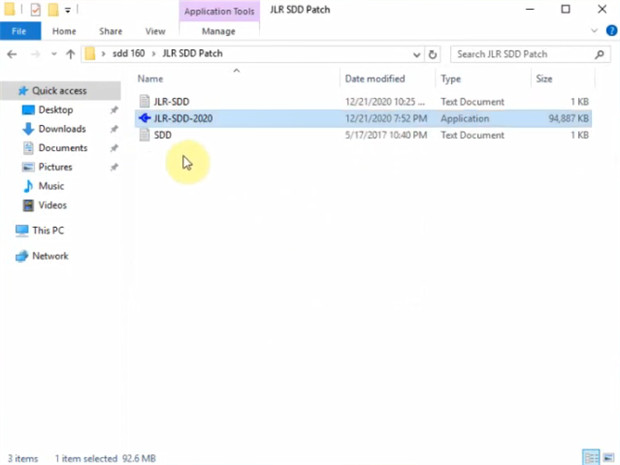Open the Music folder
This screenshot has height=465, width=620.
(x=51, y=186)
